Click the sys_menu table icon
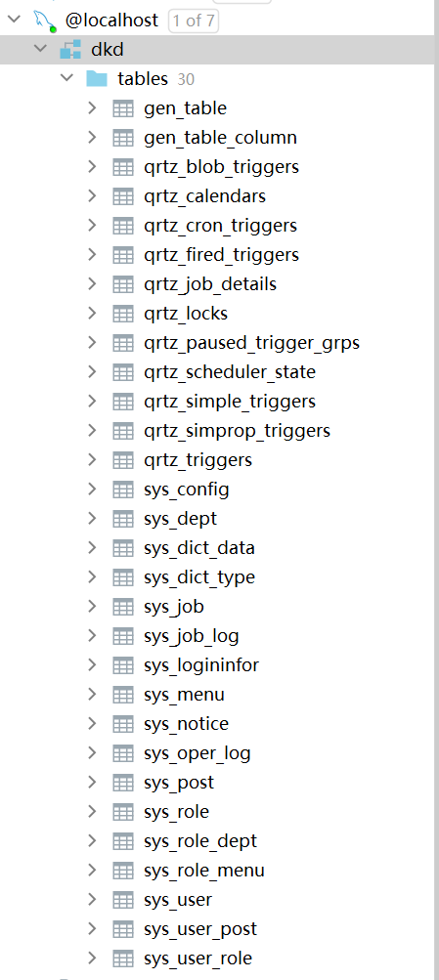 [x=123, y=695]
